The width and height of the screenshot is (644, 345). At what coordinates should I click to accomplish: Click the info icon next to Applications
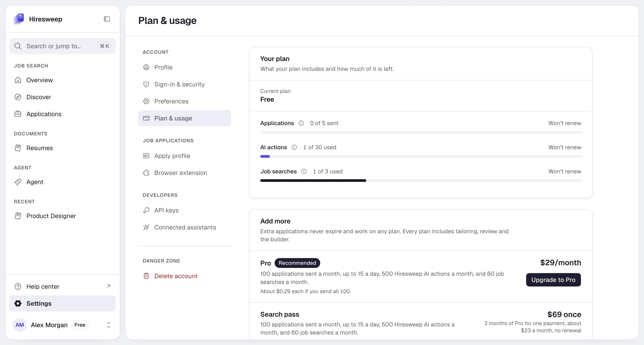click(x=301, y=123)
